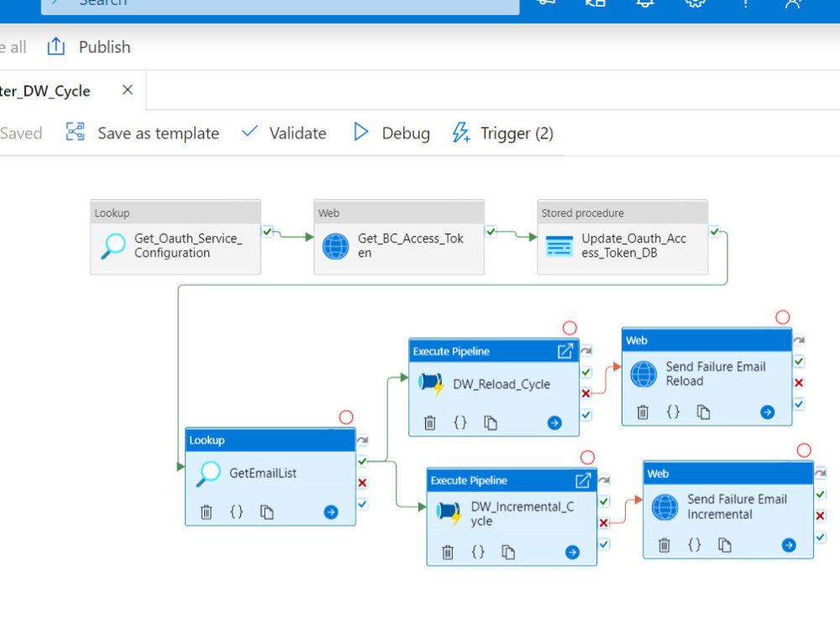Delete the Send Failure Email Incremental activity
Screen dimensions: 840x630
[664, 545]
